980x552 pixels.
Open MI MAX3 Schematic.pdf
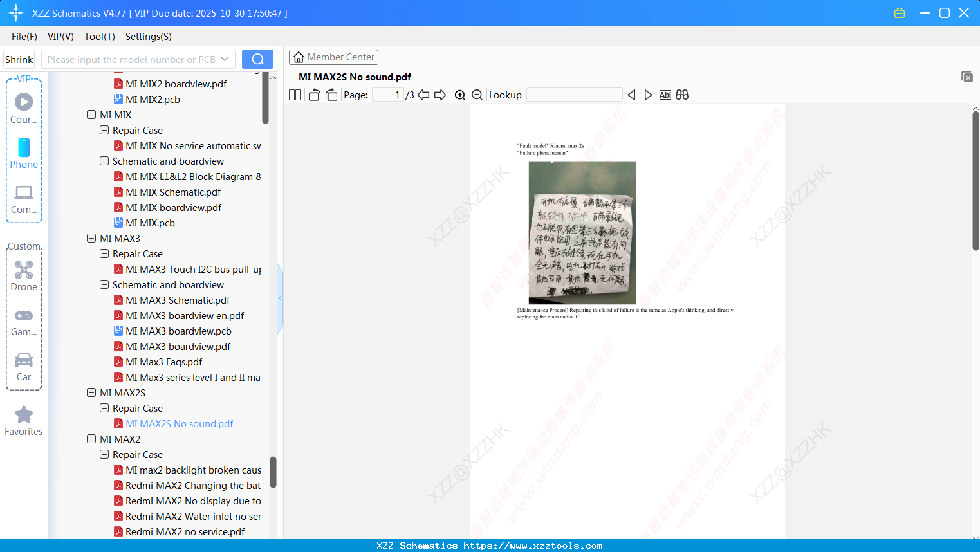(x=178, y=300)
